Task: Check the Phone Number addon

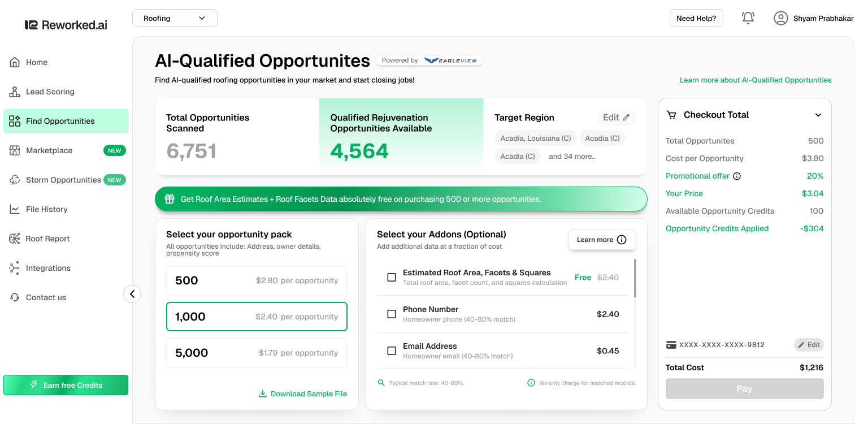Action: [392, 314]
